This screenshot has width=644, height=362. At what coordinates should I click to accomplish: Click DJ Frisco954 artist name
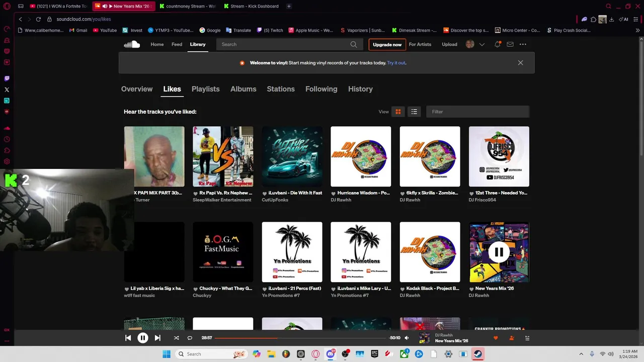pos(482,200)
